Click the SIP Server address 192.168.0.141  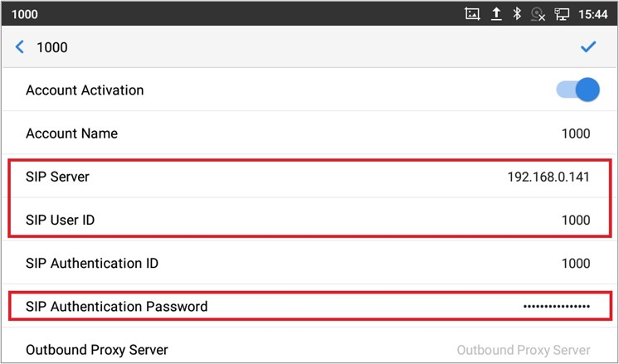click(x=548, y=177)
